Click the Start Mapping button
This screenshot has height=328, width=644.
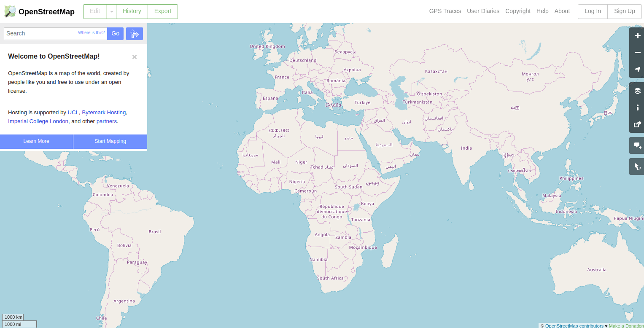click(x=110, y=141)
